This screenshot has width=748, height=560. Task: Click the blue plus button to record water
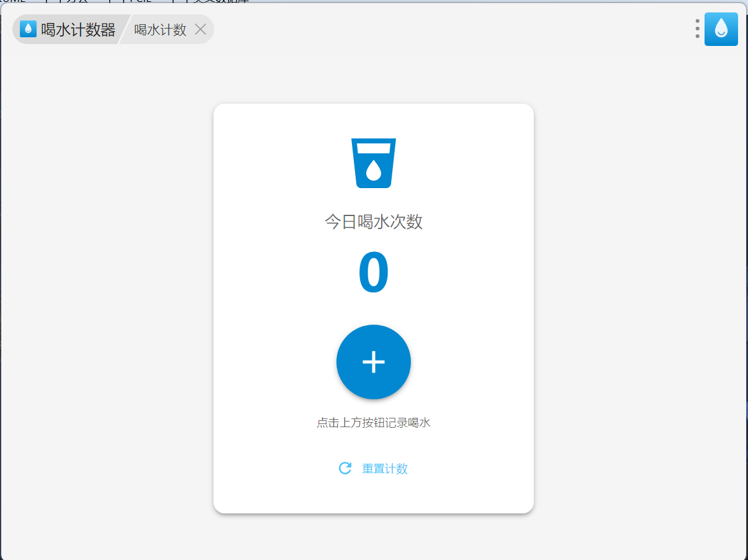tap(373, 361)
